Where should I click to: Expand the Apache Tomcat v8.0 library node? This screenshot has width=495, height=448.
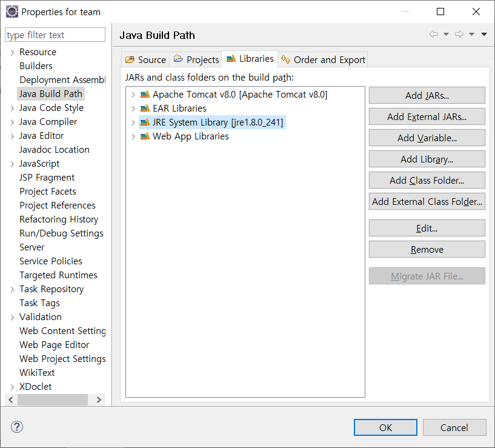pos(133,95)
